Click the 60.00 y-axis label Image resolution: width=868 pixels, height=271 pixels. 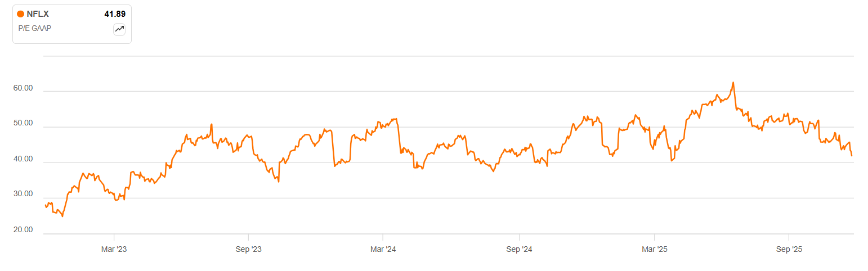[24, 88]
